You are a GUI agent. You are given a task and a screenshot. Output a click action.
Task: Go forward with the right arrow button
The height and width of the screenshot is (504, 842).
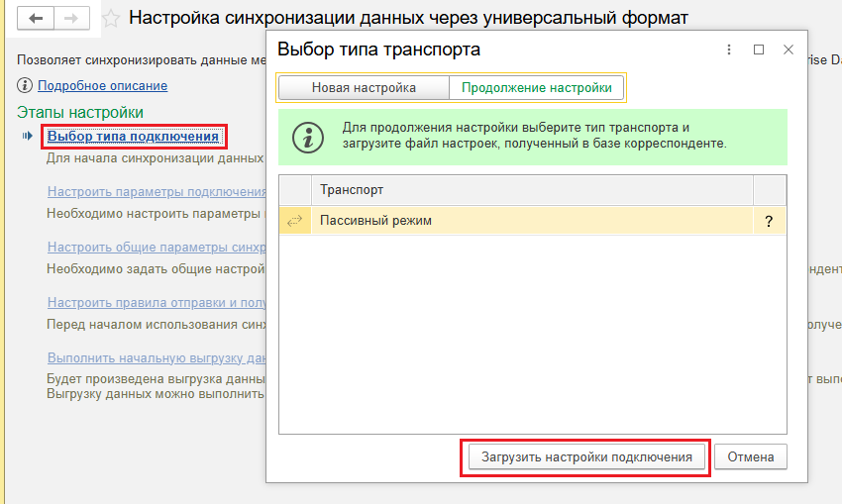71,18
